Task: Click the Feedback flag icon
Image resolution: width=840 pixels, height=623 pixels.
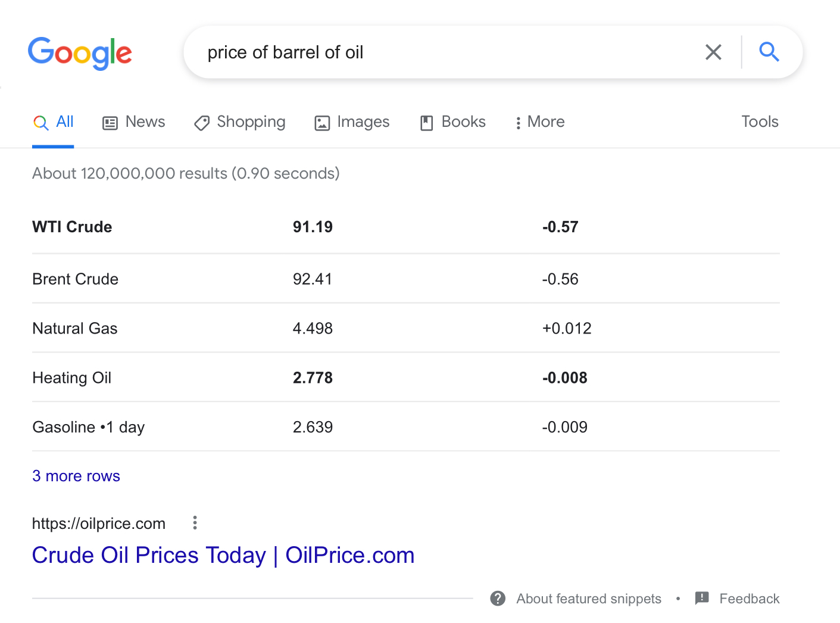Action: coord(702,598)
